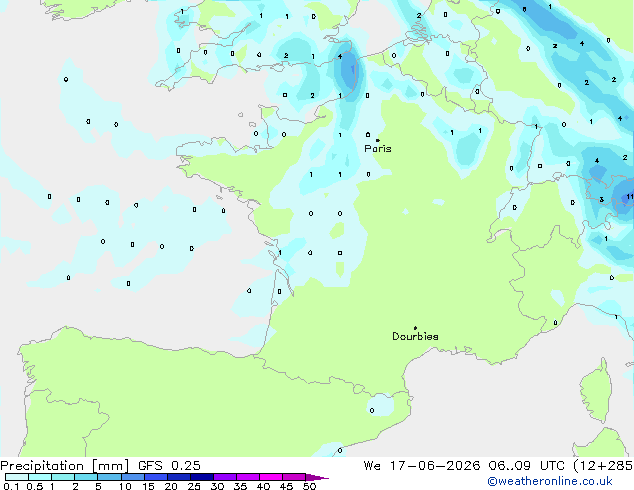
Task: Click the legend label 40
Action: coord(263,486)
